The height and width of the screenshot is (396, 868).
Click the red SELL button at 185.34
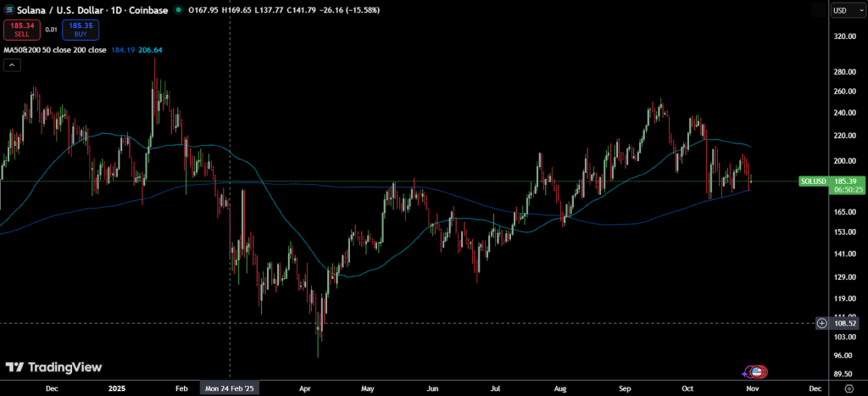click(21, 30)
